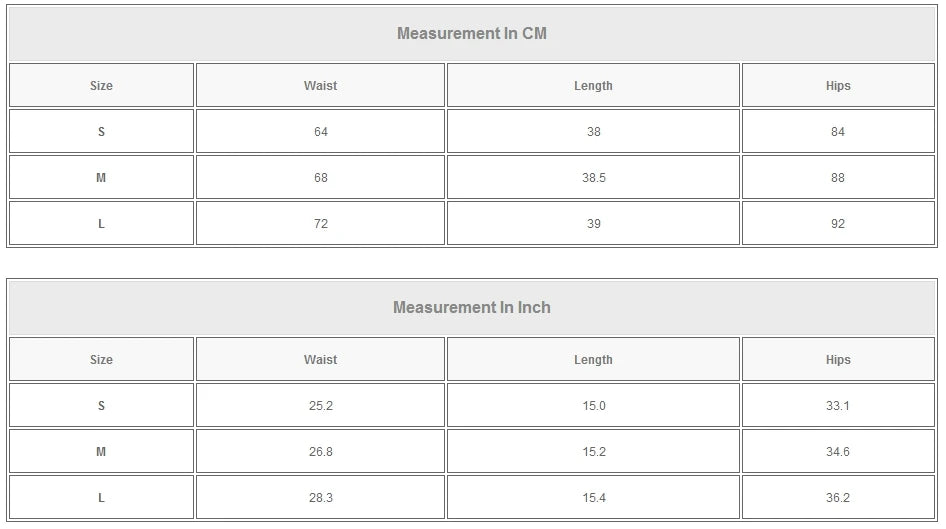Select the waist value 28.3 cell

(x=320, y=498)
